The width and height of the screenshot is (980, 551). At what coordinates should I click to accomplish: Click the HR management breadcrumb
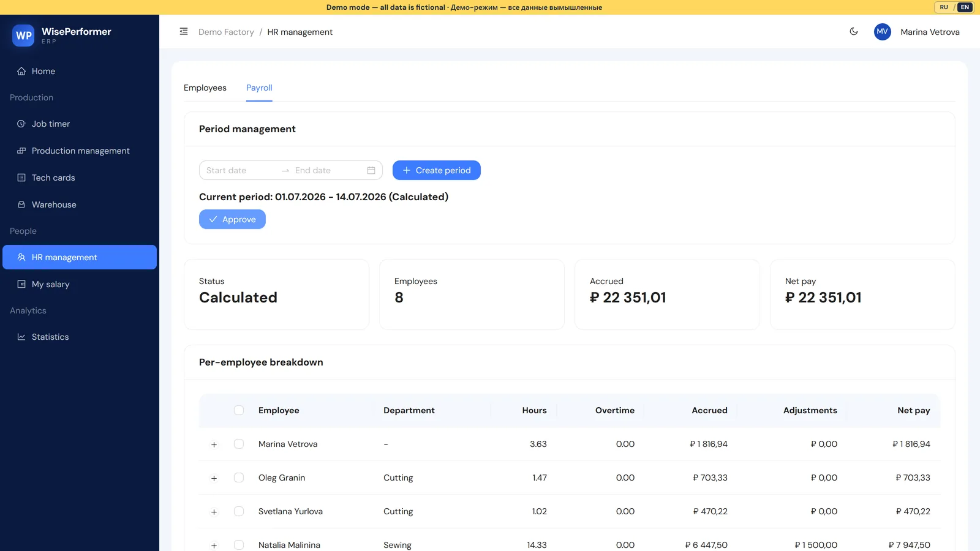point(300,32)
